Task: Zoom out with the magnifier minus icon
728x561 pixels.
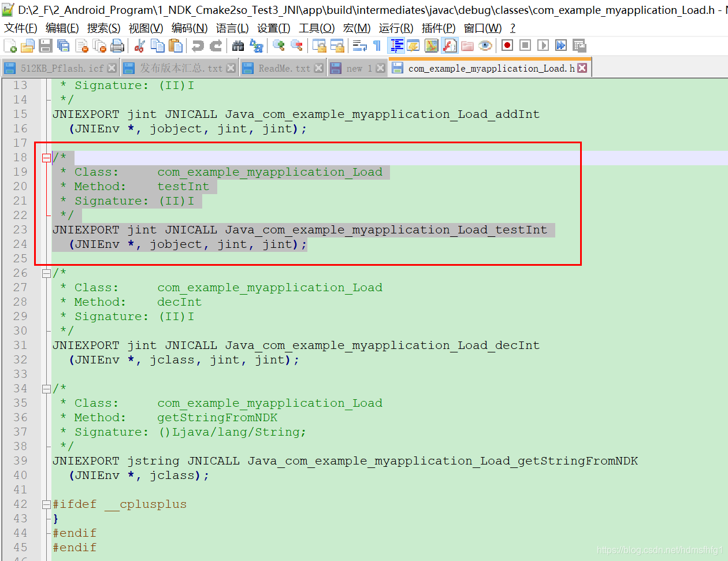Action: tap(296, 46)
